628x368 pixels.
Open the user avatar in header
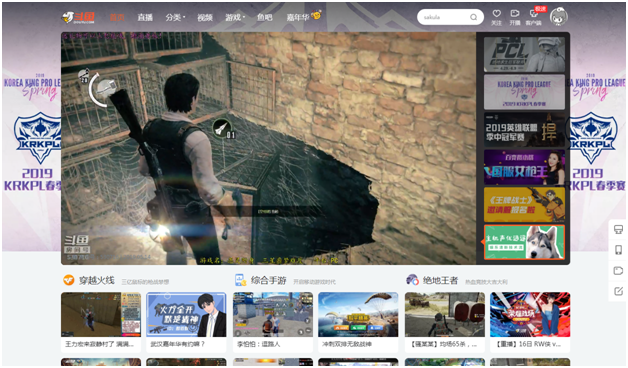tap(559, 17)
